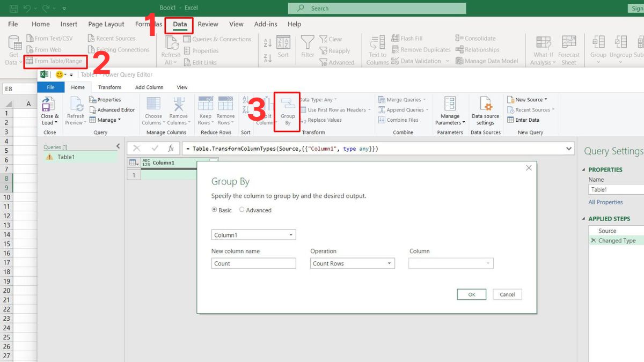The image size is (644, 362).
Task: Open the View tab in Power Query
Action: pyautogui.click(x=182, y=87)
